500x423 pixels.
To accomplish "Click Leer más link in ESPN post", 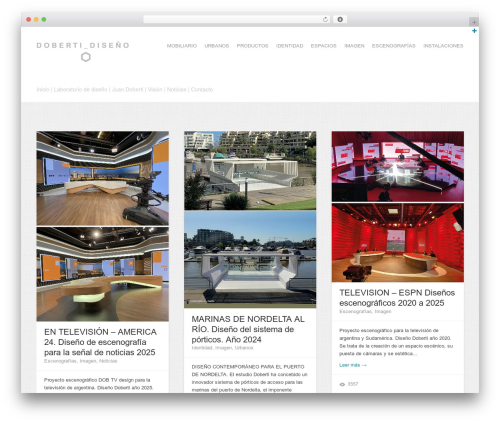I will (x=353, y=365).
